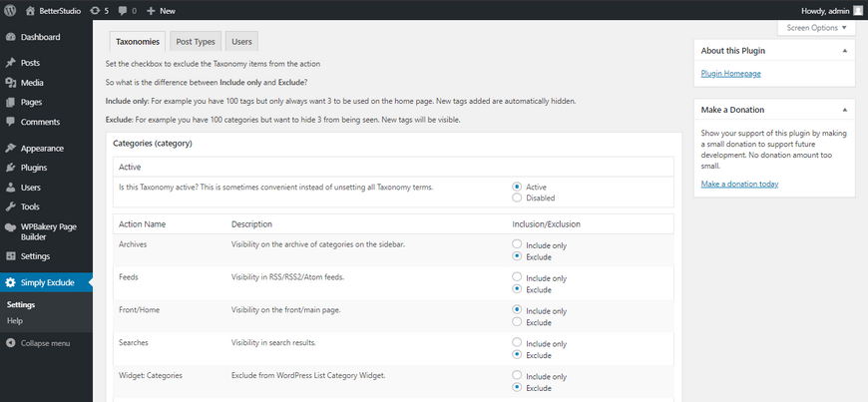The height and width of the screenshot is (402, 868).
Task: Click the Front/Home action name
Action: (139, 309)
